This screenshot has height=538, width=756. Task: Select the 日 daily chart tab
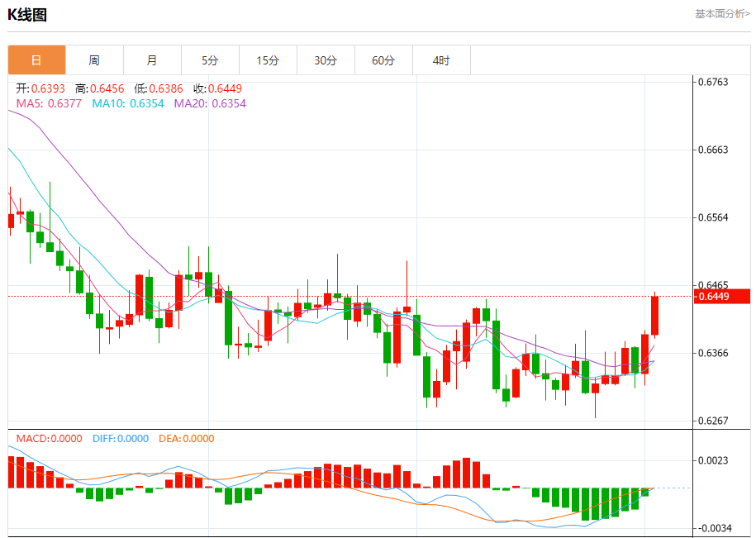(x=36, y=60)
